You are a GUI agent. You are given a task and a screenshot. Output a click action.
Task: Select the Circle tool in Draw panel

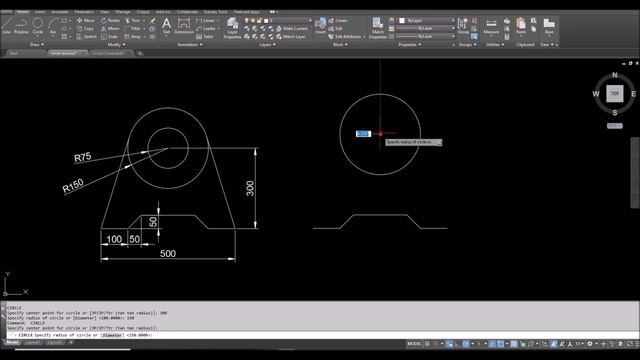[38, 26]
